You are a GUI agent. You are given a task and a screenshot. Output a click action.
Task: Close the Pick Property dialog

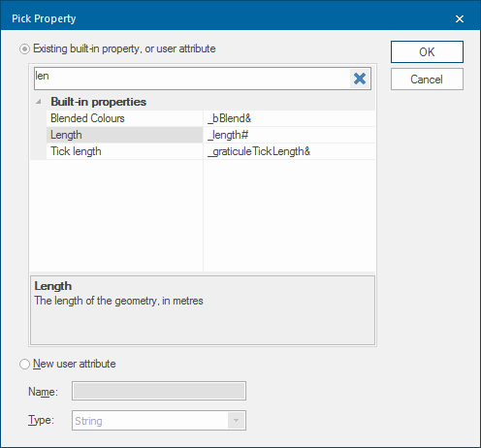460,18
